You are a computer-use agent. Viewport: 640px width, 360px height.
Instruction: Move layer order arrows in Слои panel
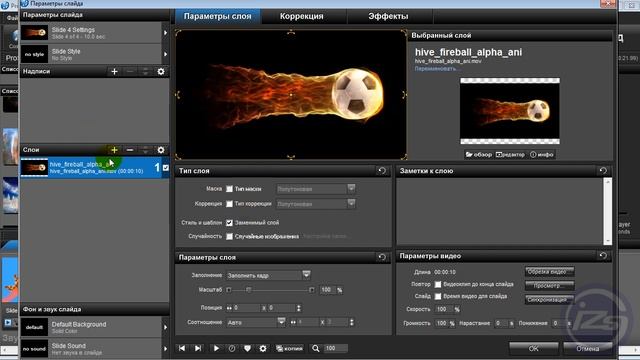[145, 150]
